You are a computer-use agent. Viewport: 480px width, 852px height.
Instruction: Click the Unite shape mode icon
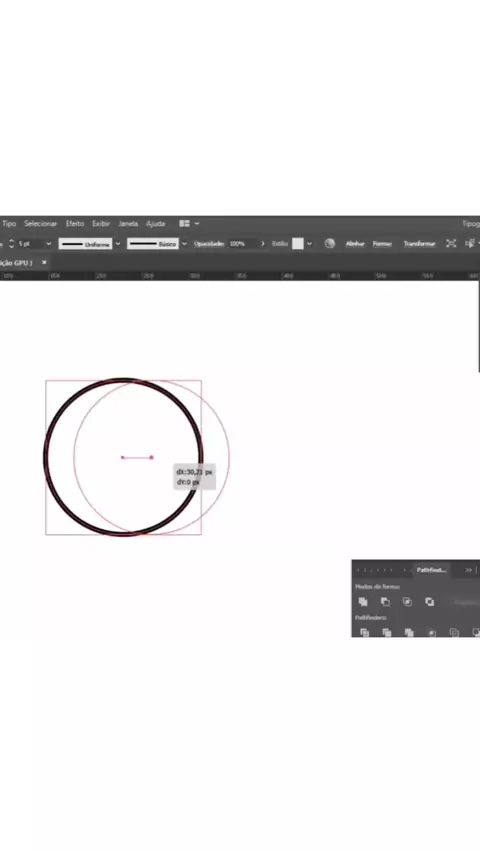[363, 602]
